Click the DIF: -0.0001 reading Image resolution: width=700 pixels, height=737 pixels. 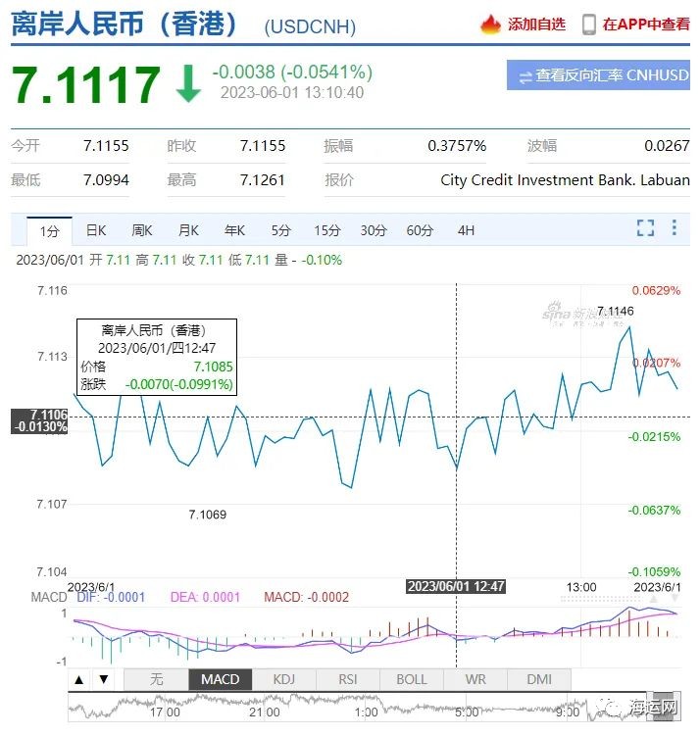tap(111, 598)
